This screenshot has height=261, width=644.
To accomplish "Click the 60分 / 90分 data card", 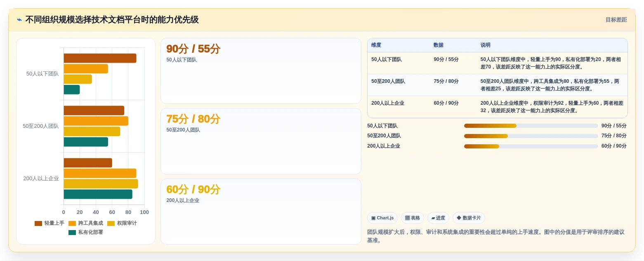I will pyautogui.click(x=261, y=212).
